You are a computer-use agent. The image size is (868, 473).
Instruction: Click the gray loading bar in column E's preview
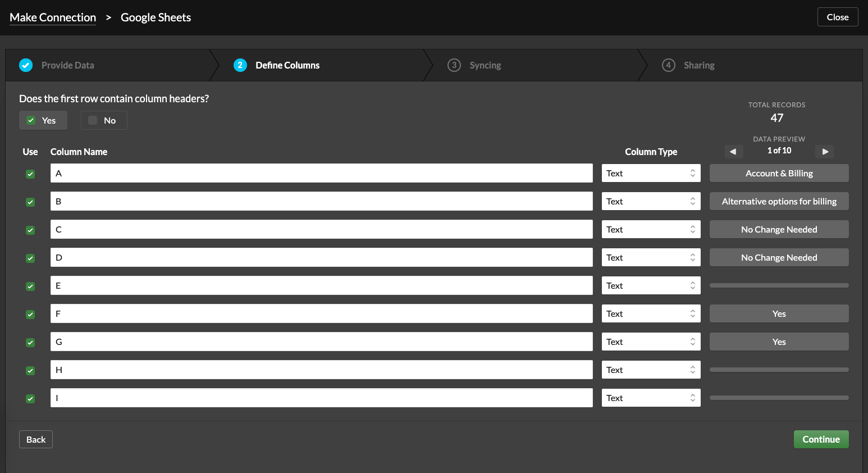tap(779, 285)
